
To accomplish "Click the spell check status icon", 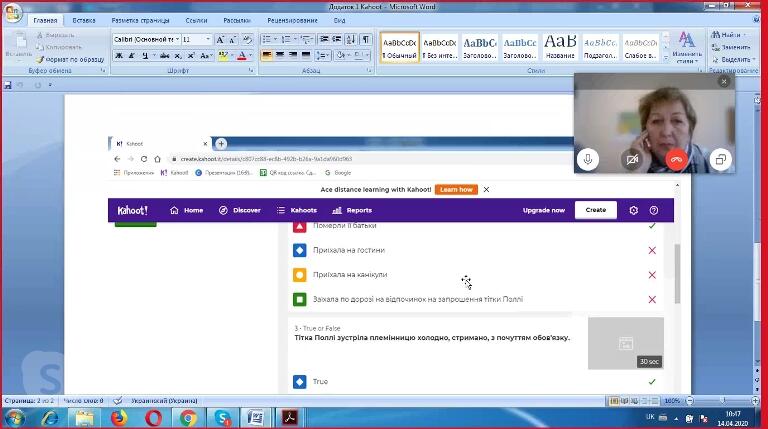I will pyautogui.click(x=118, y=401).
